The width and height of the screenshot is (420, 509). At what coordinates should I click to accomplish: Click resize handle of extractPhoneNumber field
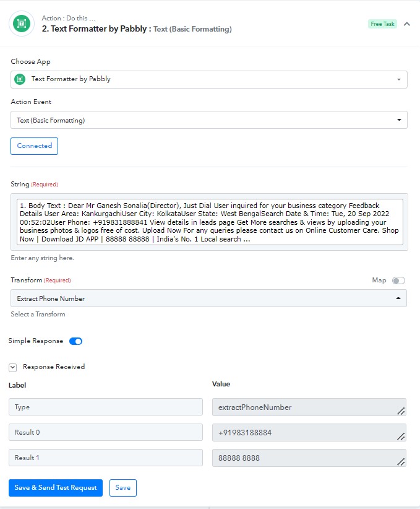coord(401,411)
